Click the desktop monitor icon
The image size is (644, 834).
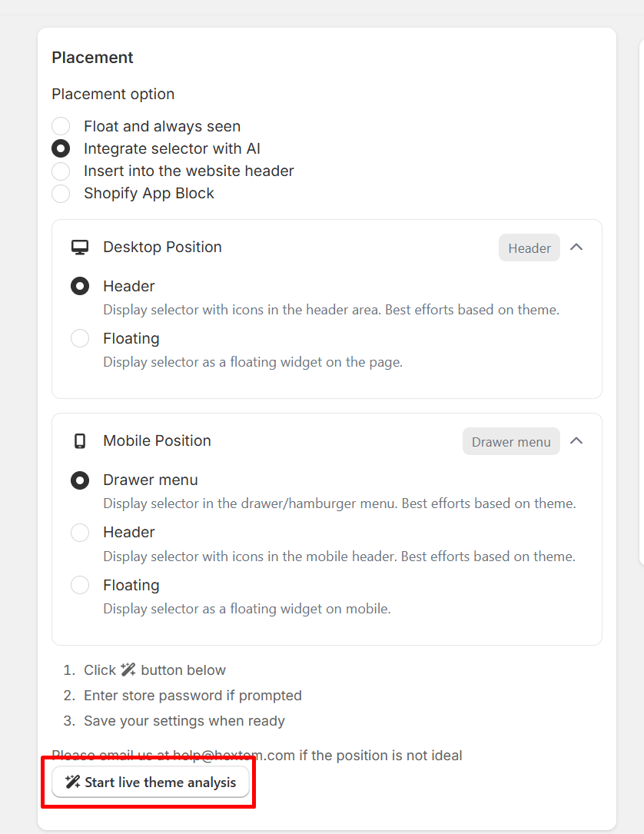pyautogui.click(x=80, y=248)
